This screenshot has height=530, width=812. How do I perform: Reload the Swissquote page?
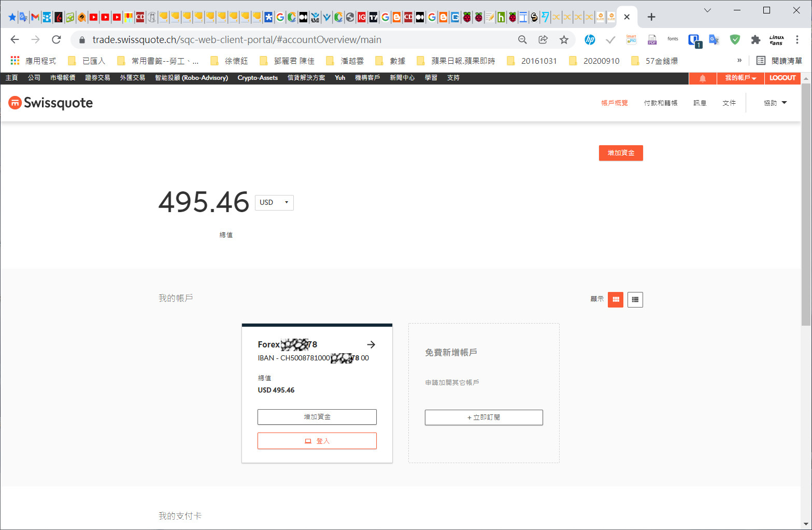click(56, 39)
